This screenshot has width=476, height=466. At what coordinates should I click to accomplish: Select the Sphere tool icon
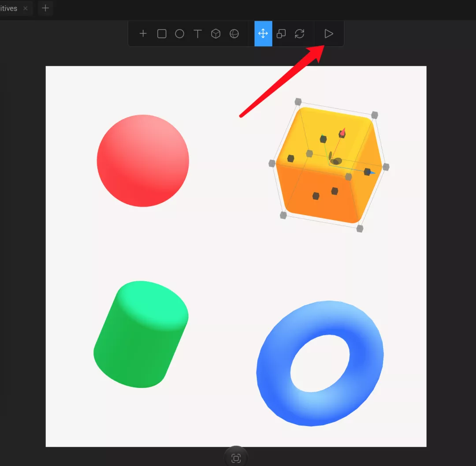(234, 34)
